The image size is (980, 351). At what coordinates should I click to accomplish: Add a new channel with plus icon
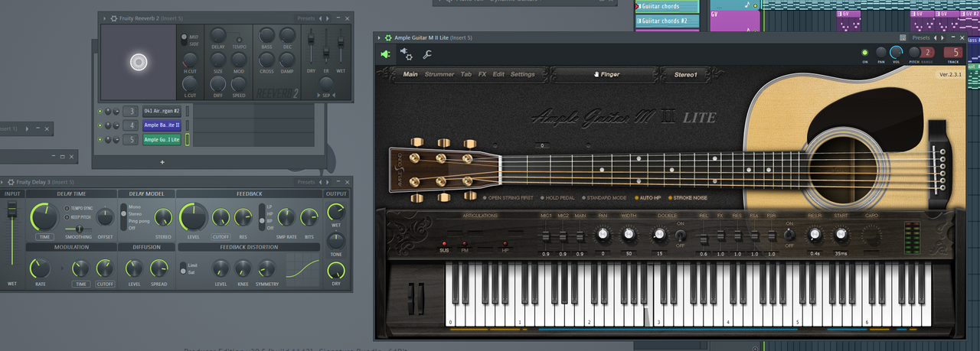pyautogui.click(x=162, y=162)
